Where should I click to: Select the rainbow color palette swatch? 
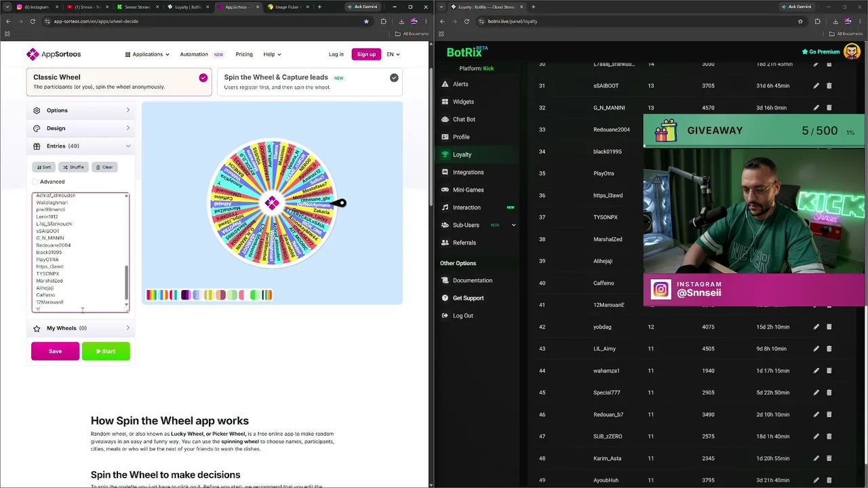[151, 295]
